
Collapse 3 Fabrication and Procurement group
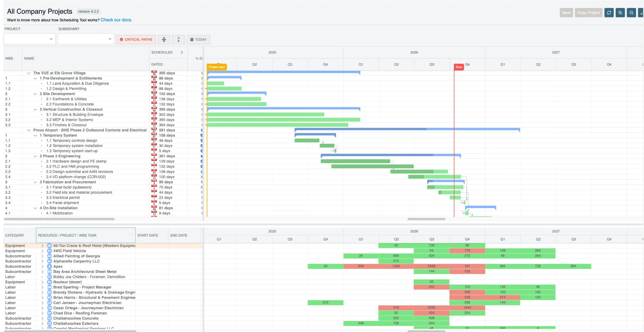pyautogui.click(x=35, y=182)
